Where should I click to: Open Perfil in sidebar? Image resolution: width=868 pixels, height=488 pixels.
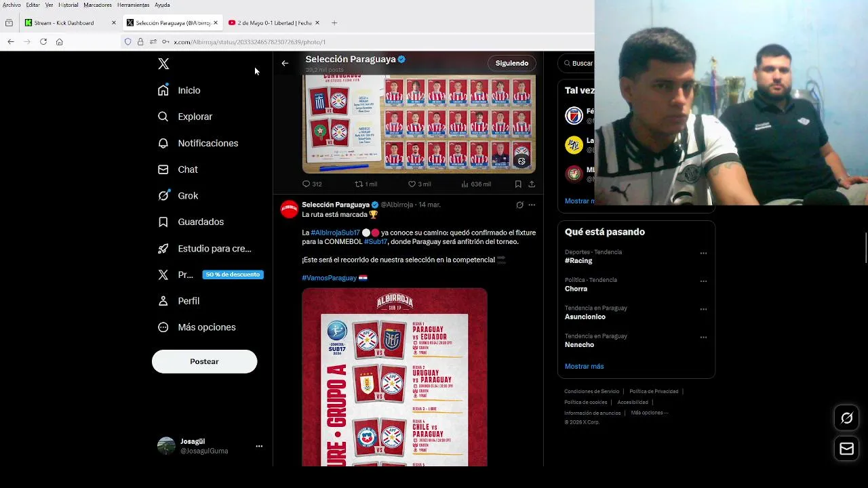(178, 301)
